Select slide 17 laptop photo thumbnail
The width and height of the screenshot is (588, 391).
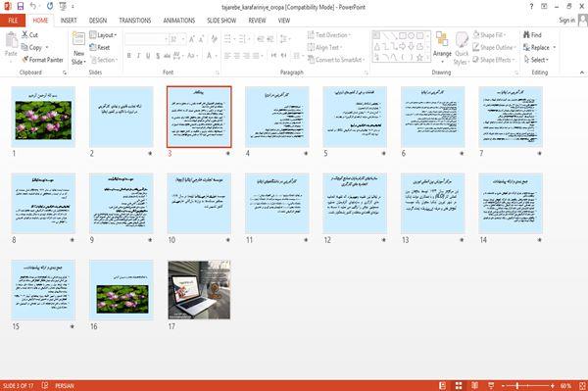(x=199, y=290)
